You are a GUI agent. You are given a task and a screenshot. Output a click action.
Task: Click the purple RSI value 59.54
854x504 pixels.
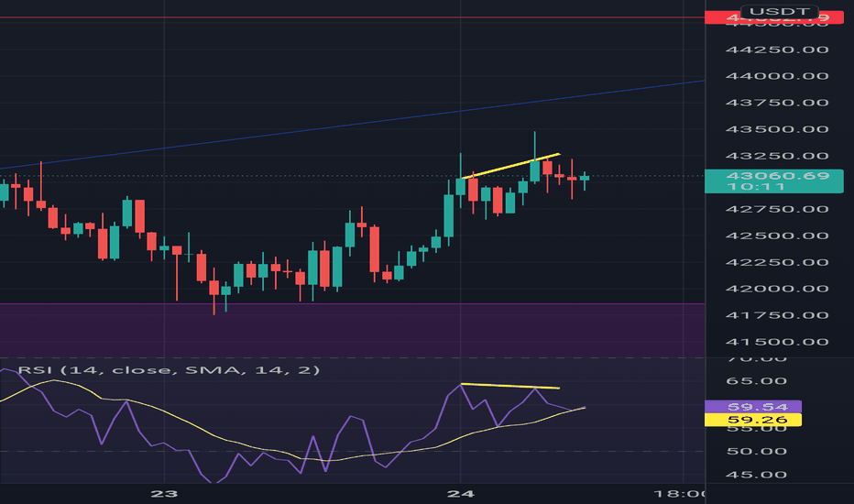(x=752, y=407)
